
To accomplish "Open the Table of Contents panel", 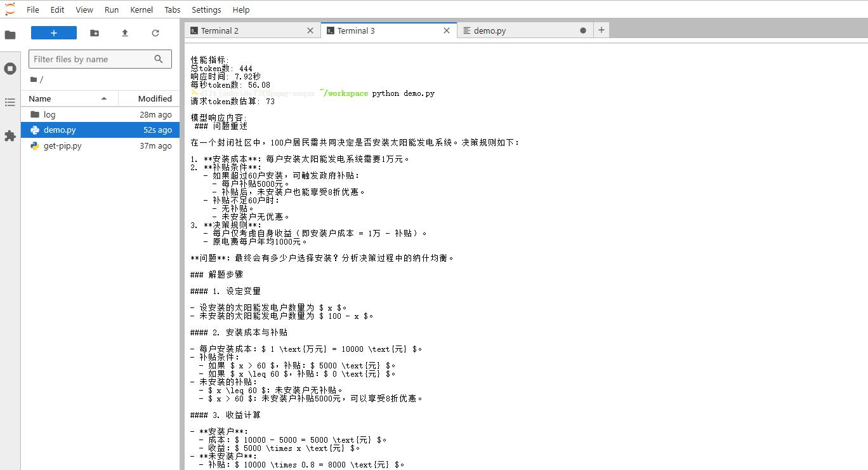I will click(10, 102).
